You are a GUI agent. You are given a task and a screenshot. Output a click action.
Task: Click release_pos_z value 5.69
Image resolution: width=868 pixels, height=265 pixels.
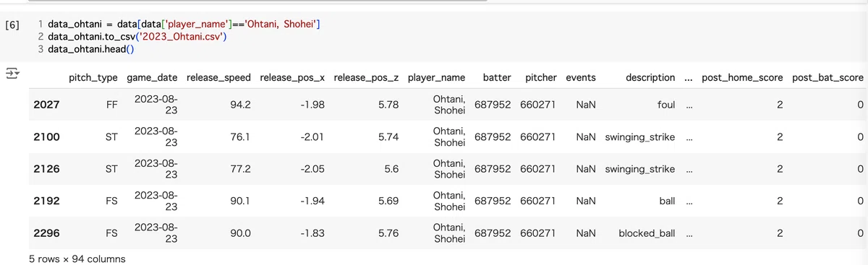(388, 201)
